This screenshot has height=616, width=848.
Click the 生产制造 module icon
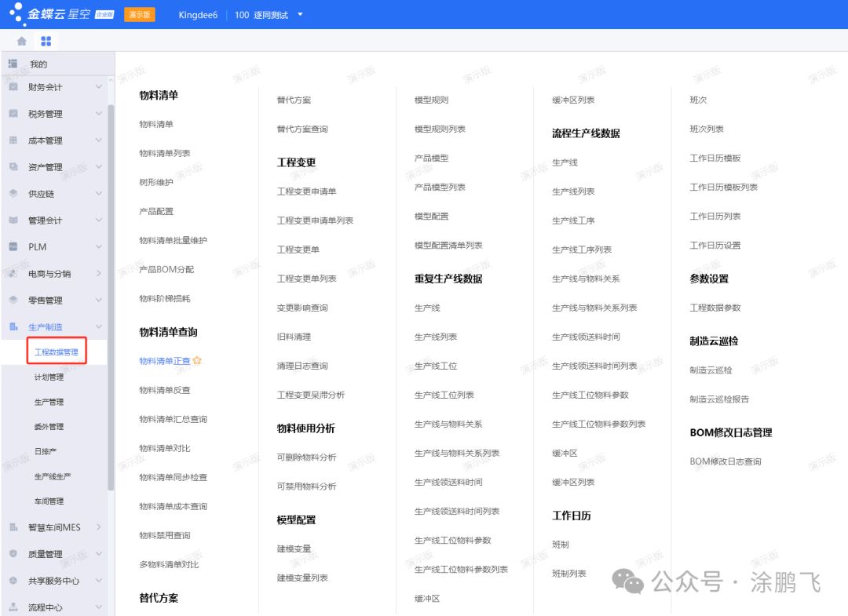pyautogui.click(x=13, y=327)
